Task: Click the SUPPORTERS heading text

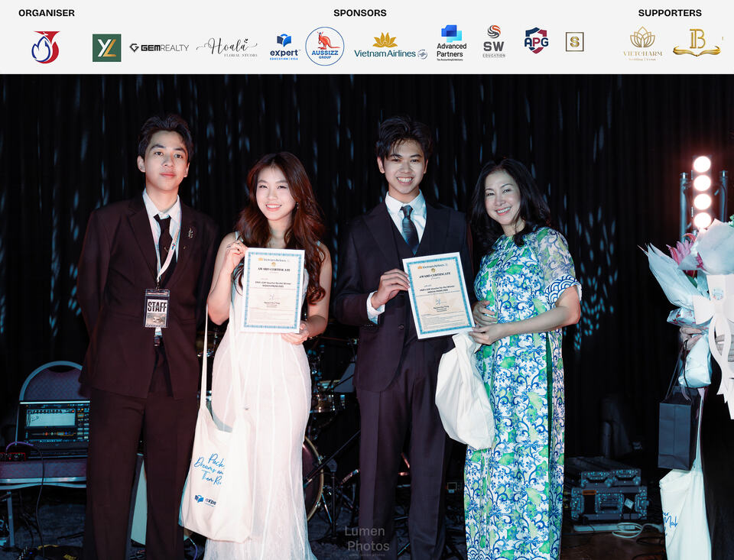Action: point(670,13)
